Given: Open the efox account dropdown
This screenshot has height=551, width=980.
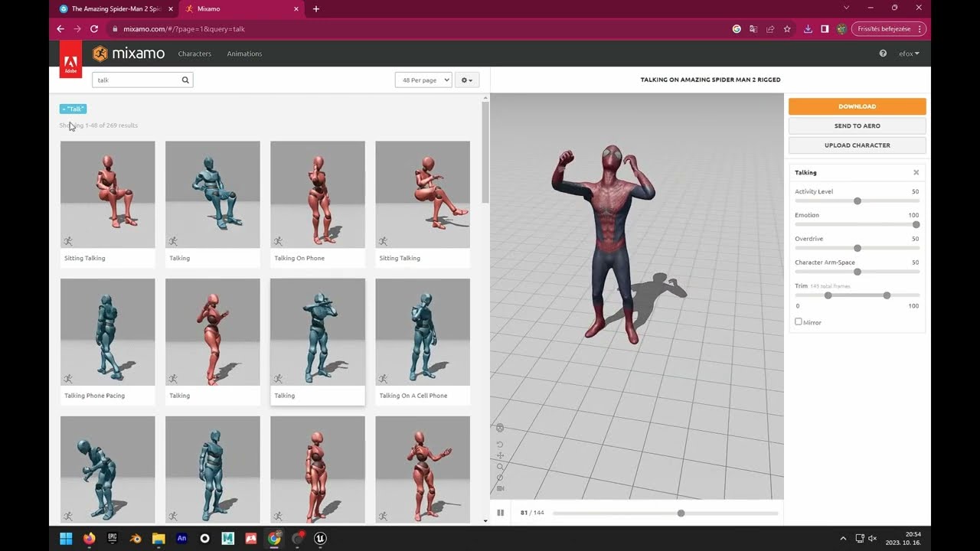Looking at the screenshot, I should coord(909,54).
